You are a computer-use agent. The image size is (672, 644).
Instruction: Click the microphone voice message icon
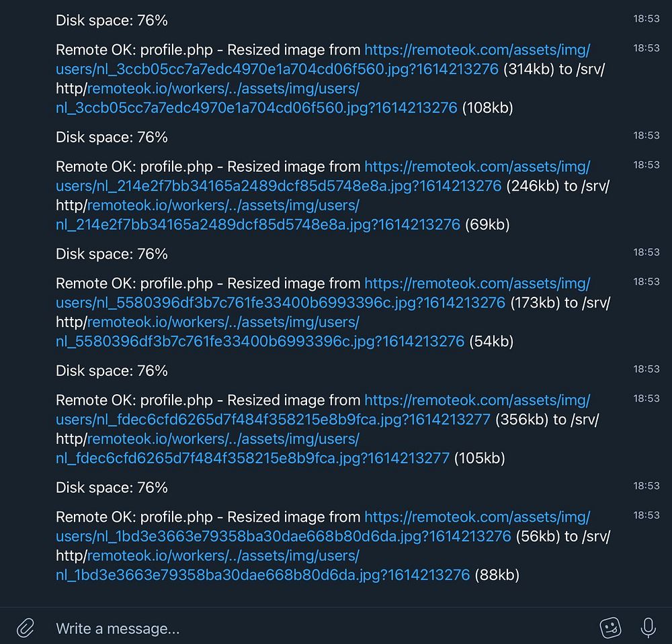pos(648,628)
